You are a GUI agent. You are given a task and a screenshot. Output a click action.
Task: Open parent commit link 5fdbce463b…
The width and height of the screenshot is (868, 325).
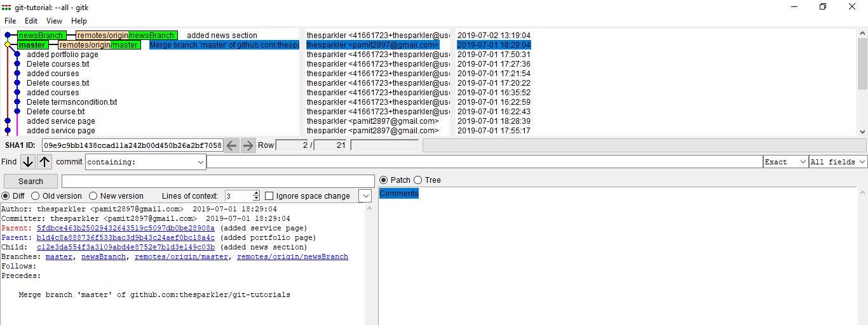[x=126, y=228]
